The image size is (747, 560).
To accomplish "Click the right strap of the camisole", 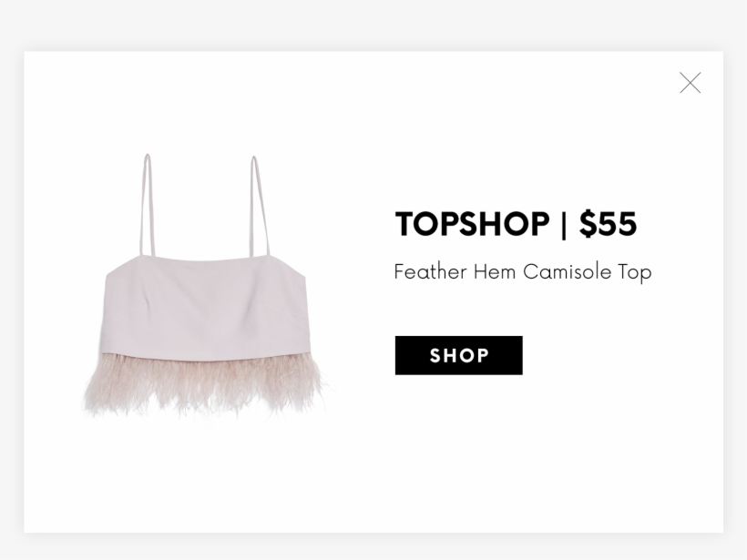I will pyautogui.click(x=261, y=207).
